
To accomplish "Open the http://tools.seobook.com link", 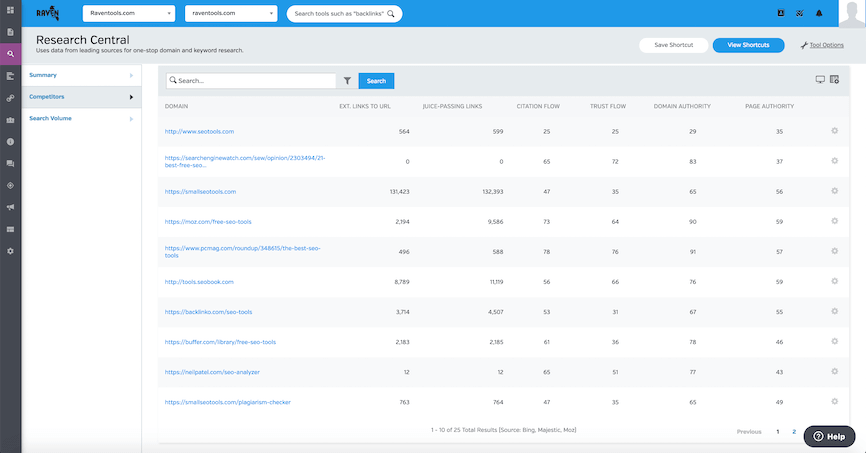I will (x=199, y=282).
